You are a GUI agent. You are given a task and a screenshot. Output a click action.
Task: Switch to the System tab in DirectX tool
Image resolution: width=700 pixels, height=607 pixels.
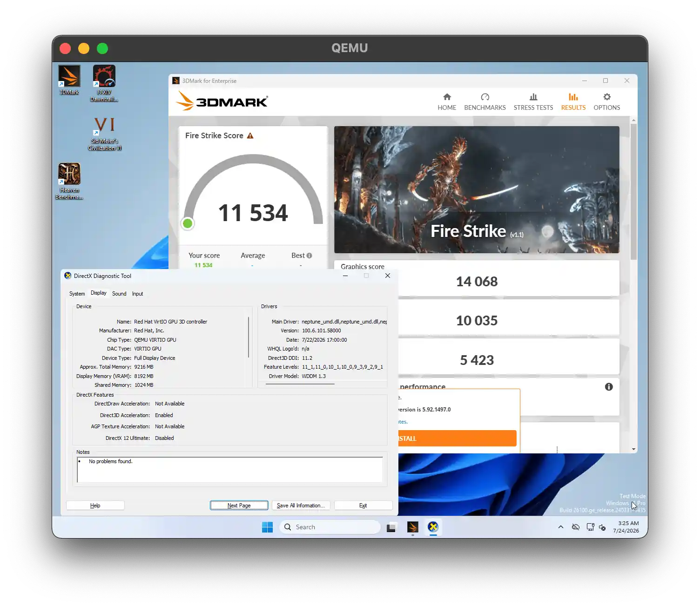tap(77, 294)
